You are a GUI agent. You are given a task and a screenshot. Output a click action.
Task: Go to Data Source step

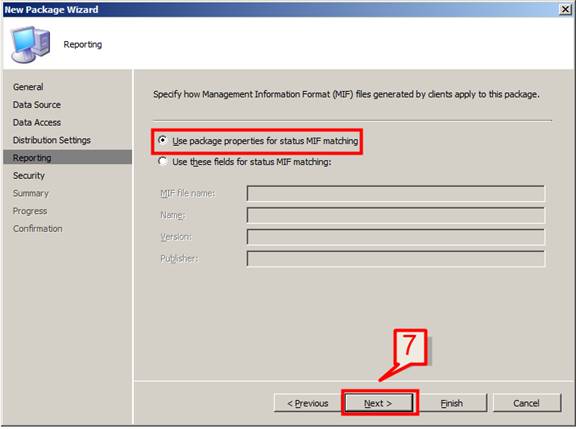point(37,105)
